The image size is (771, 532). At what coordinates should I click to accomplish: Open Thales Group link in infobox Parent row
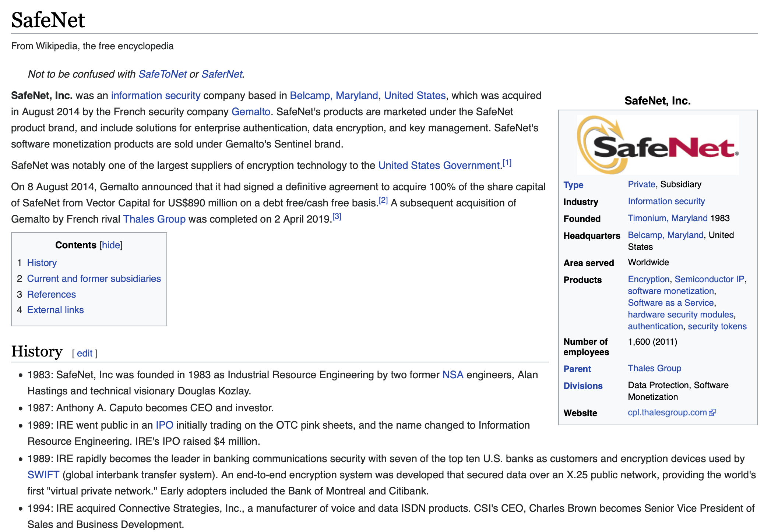tap(655, 368)
